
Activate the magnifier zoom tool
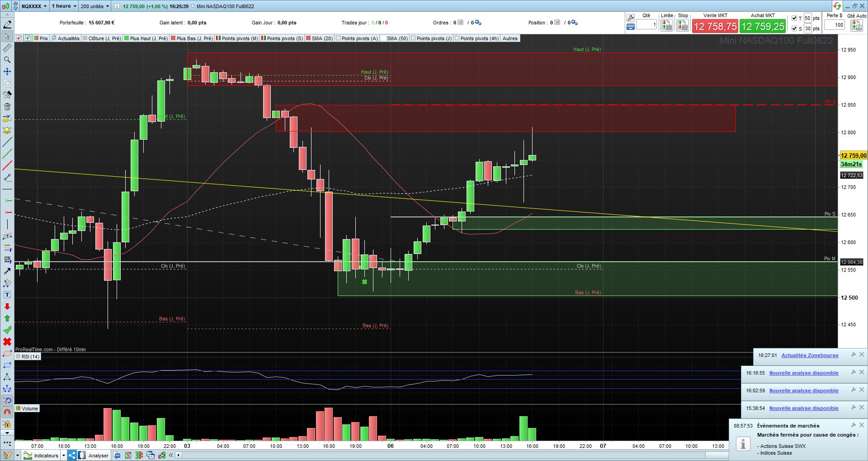[7, 60]
